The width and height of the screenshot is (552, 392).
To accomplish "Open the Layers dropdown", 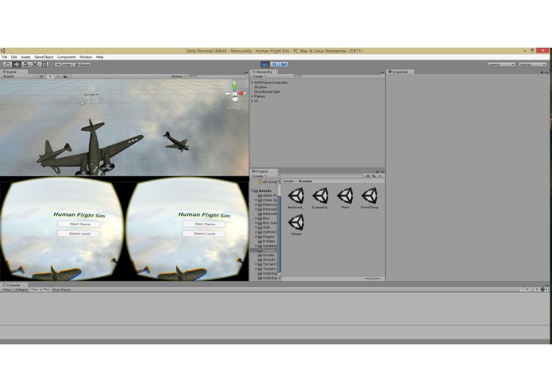I will (501, 65).
